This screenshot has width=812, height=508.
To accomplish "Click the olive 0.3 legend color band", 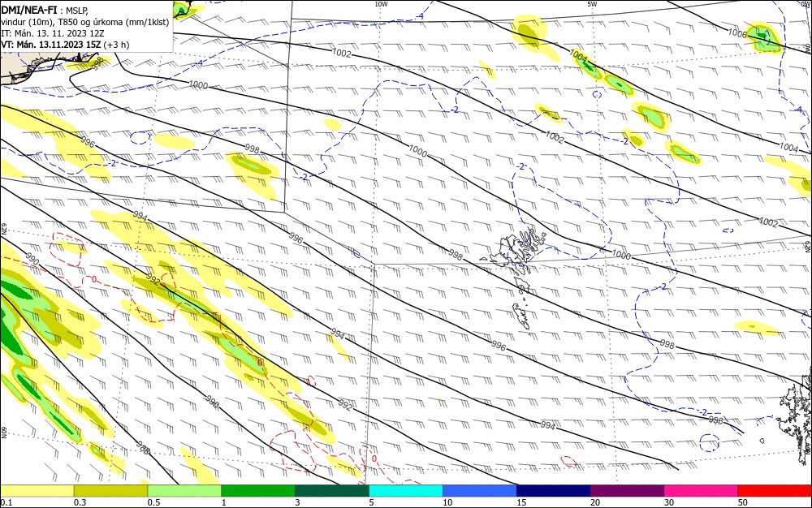I will [x=110, y=491].
